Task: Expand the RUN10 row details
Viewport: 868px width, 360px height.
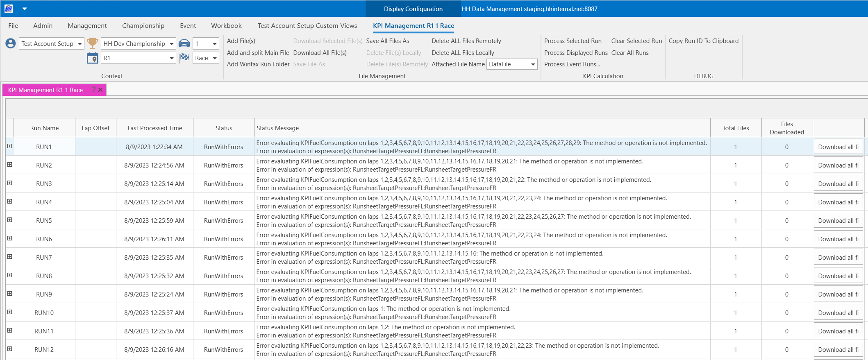Action: tap(10, 312)
